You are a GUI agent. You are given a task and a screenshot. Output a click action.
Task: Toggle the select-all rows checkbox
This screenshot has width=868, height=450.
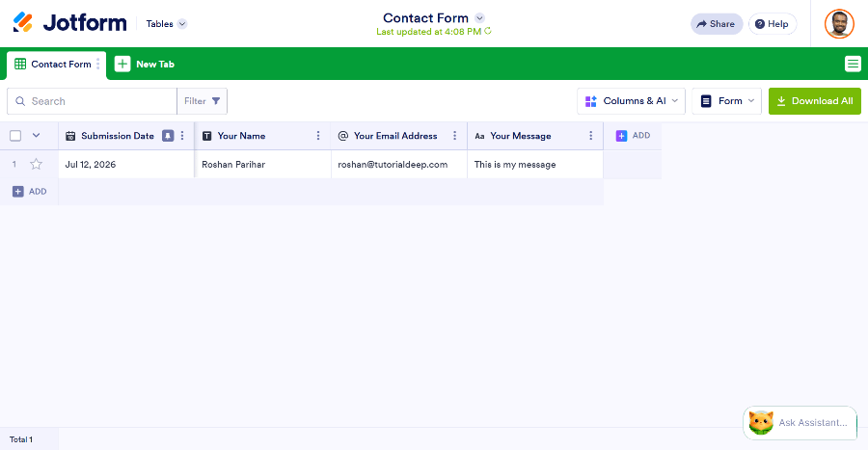[x=15, y=136]
